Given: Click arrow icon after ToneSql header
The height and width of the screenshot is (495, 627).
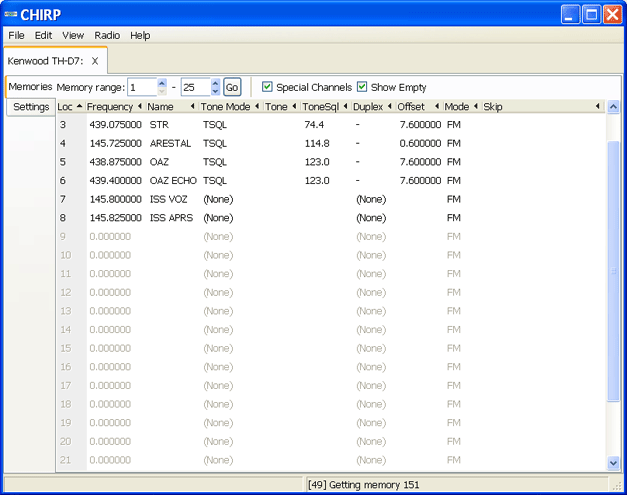Looking at the screenshot, I should pos(345,106).
